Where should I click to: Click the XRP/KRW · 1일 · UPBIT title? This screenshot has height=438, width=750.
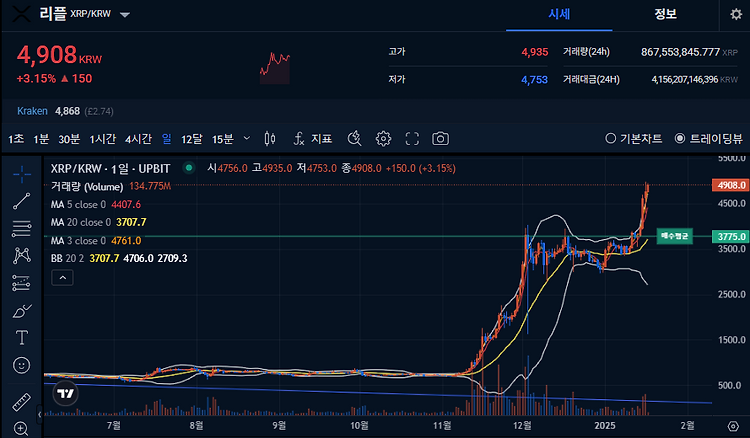[110, 168]
